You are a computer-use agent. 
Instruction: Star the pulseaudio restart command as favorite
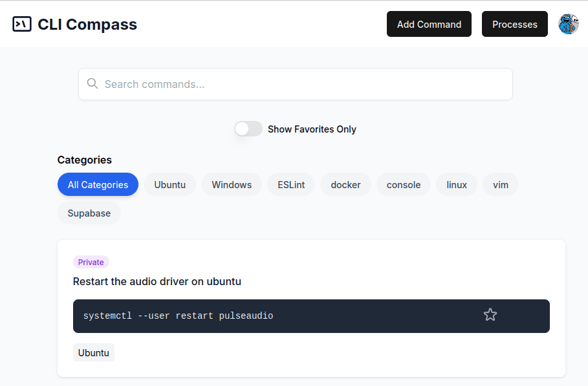click(x=490, y=315)
